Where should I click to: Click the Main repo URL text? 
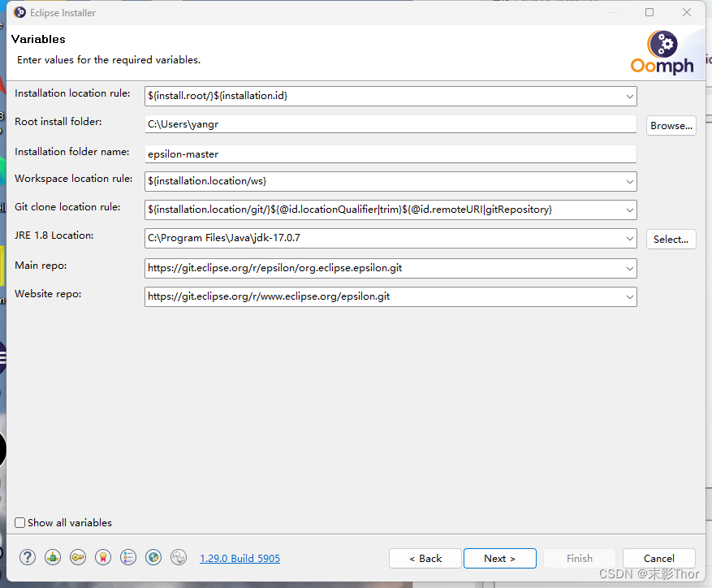274,268
